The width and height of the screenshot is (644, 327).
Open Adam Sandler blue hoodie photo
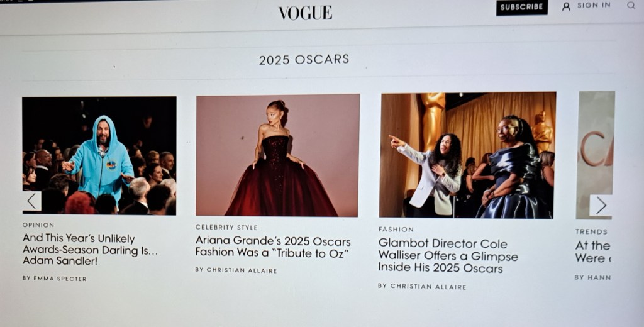tap(99, 156)
